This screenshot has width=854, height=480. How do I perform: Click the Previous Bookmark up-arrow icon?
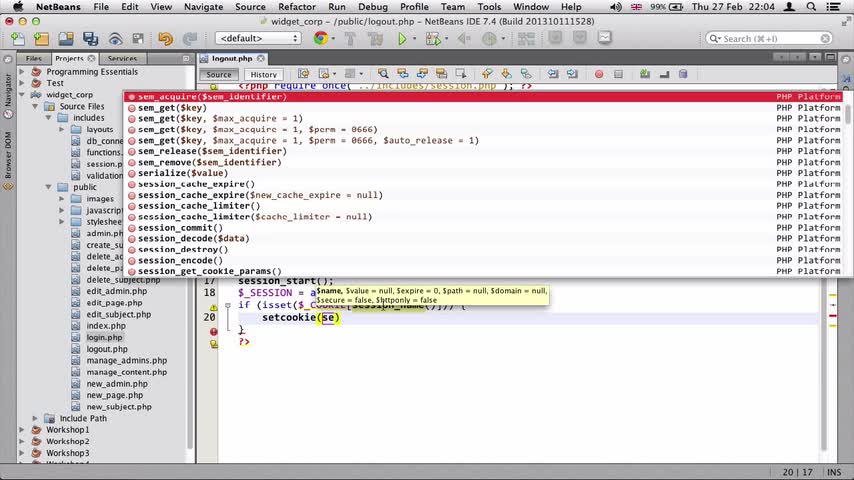coord(487,74)
